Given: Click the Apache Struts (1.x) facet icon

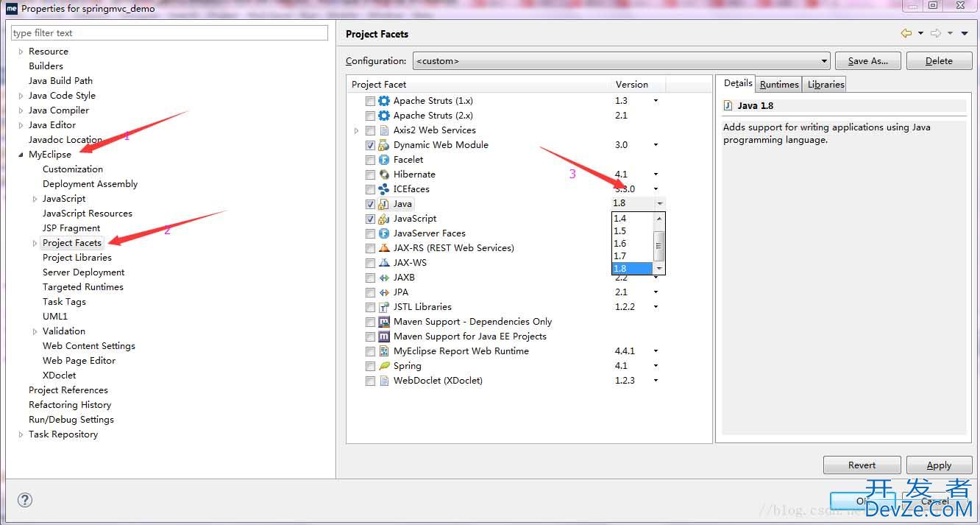Looking at the screenshot, I should click(383, 101).
